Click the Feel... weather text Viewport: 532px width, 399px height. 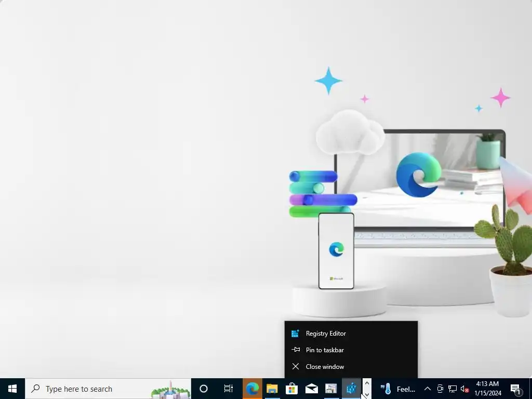tap(406, 389)
